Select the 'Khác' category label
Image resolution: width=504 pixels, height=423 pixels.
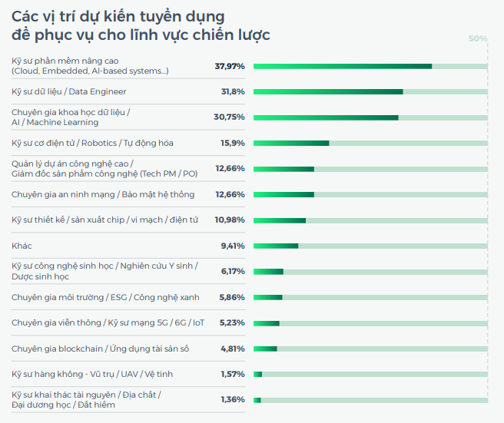22,246
